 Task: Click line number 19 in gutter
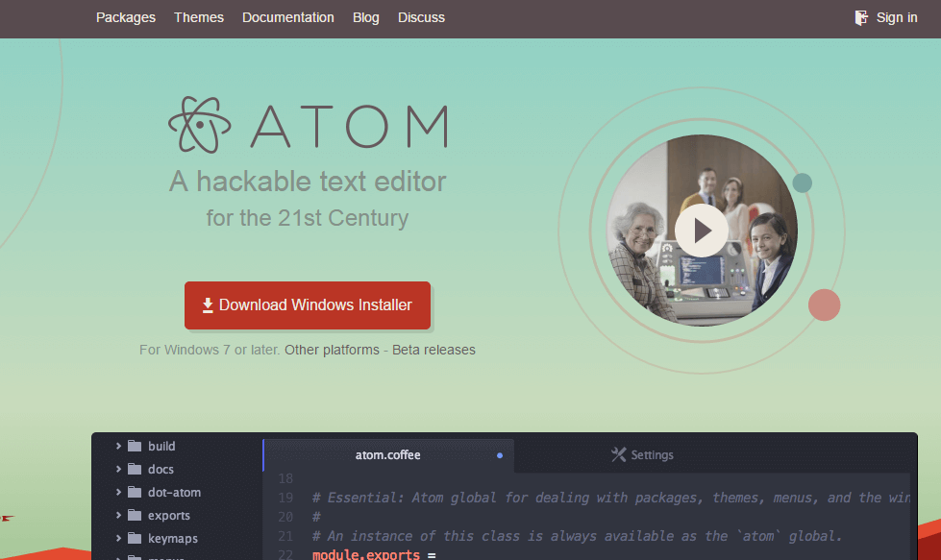coord(285,498)
